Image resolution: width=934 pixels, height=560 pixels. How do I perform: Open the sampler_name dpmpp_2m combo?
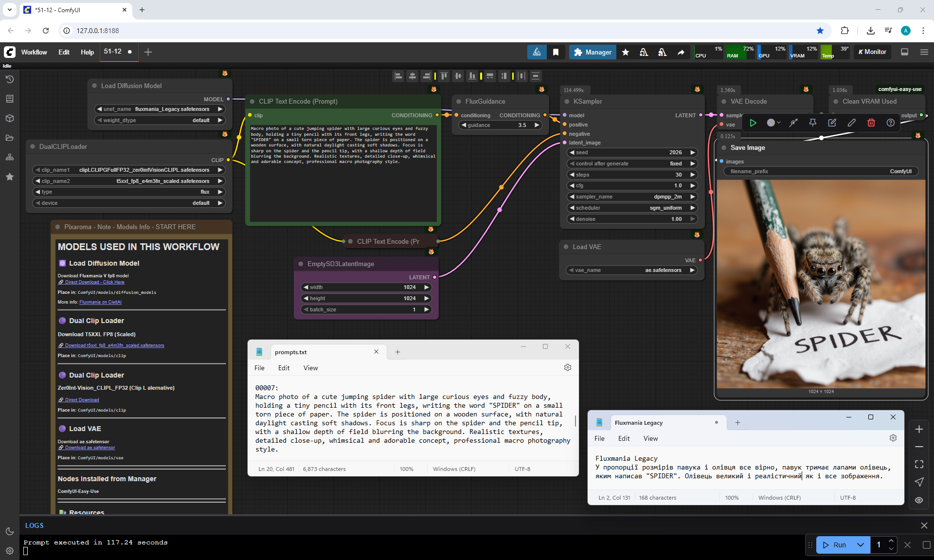pyautogui.click(x=632, y=197)
